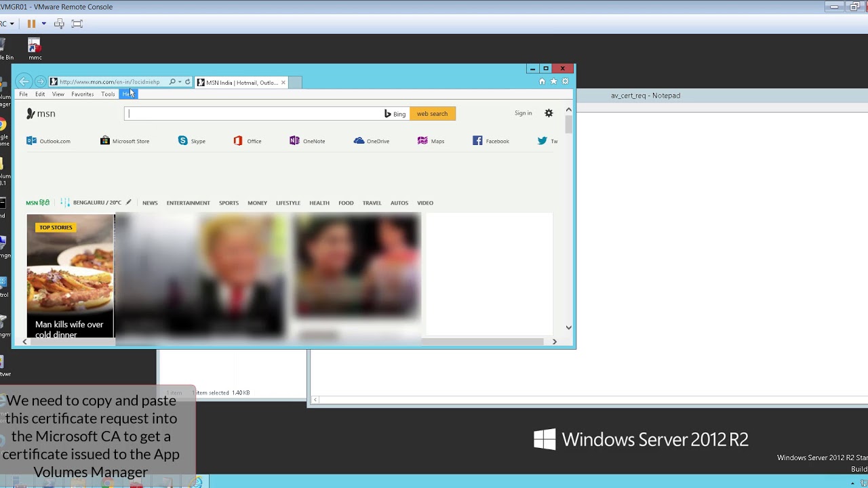Image resolution: width=868 pixels, height=488 pixels.
Task: Expand the address bar autocomplete dropdown
Action: 180,82
